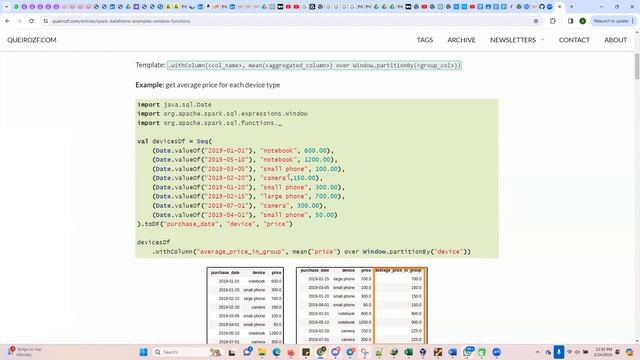640x360 pixels.
Task: Click the input devices table image
Action: point(245,305)
